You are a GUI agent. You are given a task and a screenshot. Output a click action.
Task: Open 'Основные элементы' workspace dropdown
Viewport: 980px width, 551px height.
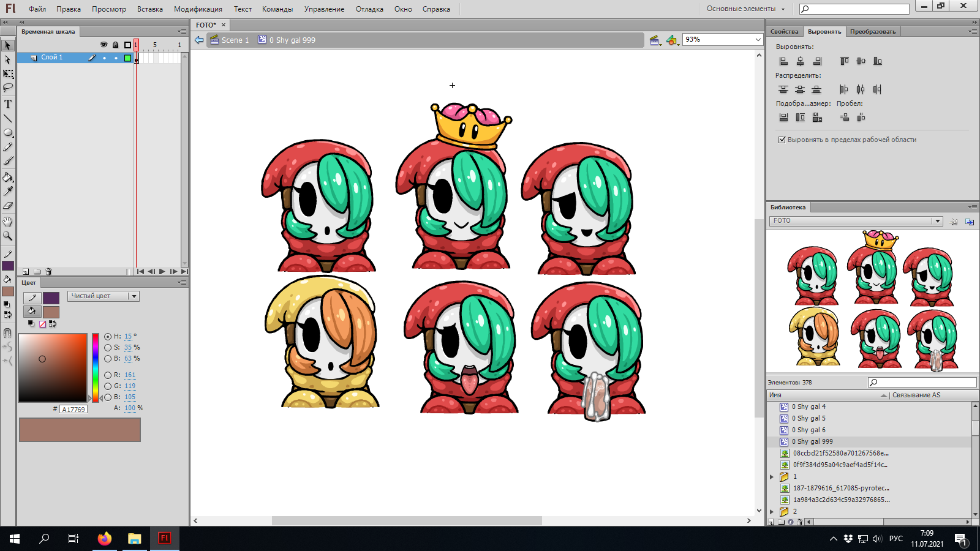click(745, 9)
